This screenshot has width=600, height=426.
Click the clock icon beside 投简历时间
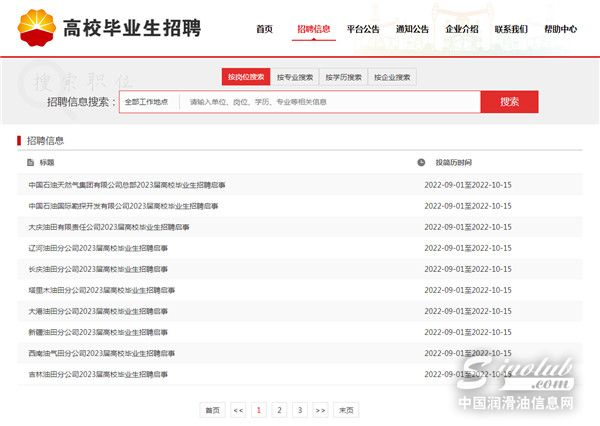(421, 162)
